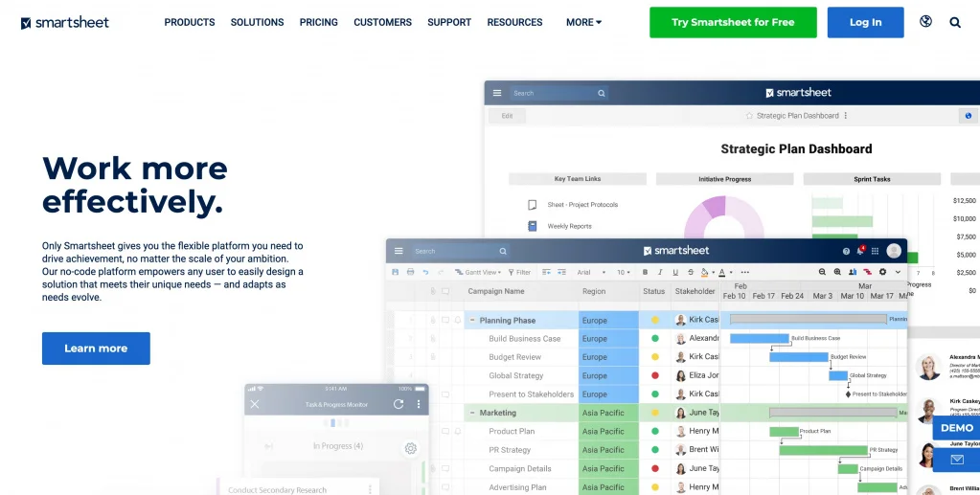Go to the PRICING page
The height and width of the screenshot is (495, 980).
coord(319,23)
